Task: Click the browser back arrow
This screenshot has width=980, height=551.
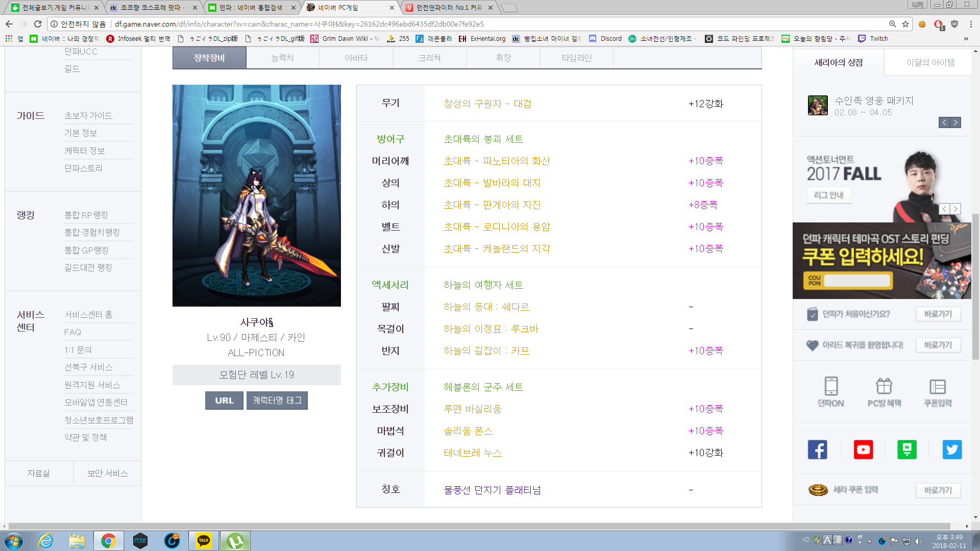Action: 9,24
